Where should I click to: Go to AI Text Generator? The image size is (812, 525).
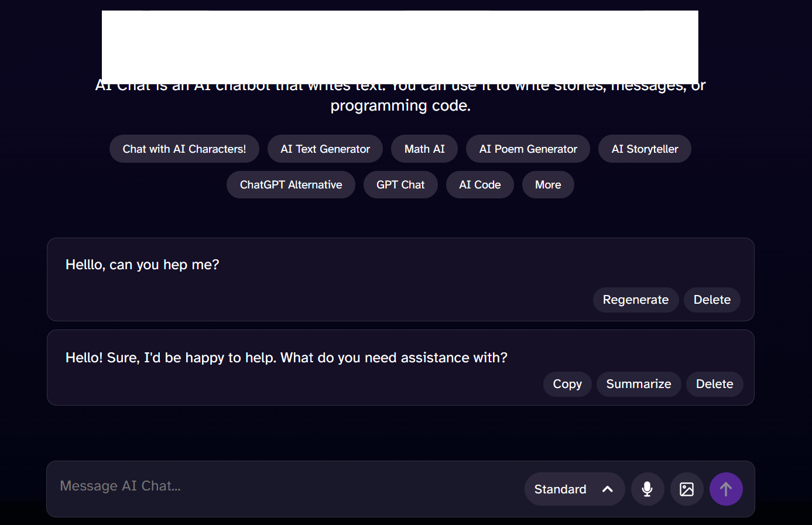point(325,149)
